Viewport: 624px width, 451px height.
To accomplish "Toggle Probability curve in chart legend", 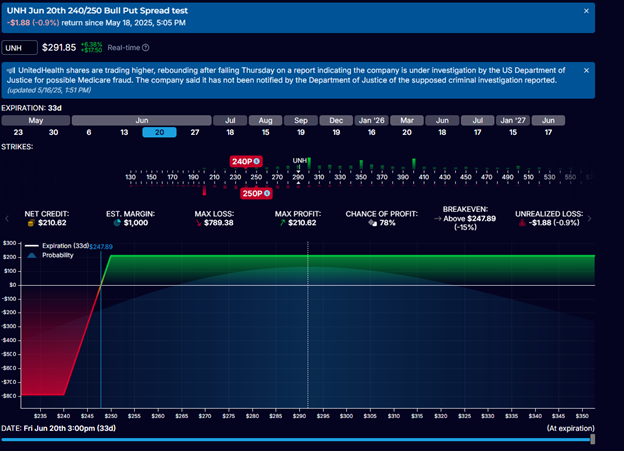I will pyautogui.click(x=50, y=256).
